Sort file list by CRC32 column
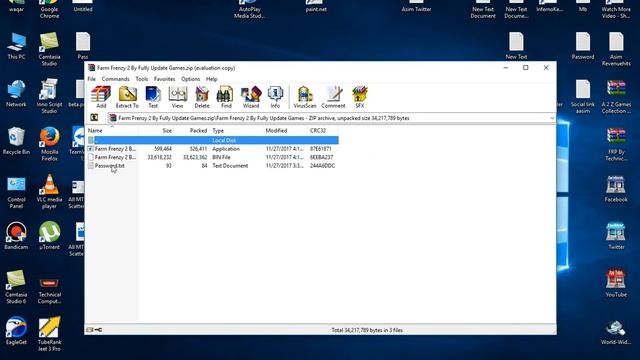The image size is (640, 360). (x=323, y=131)
